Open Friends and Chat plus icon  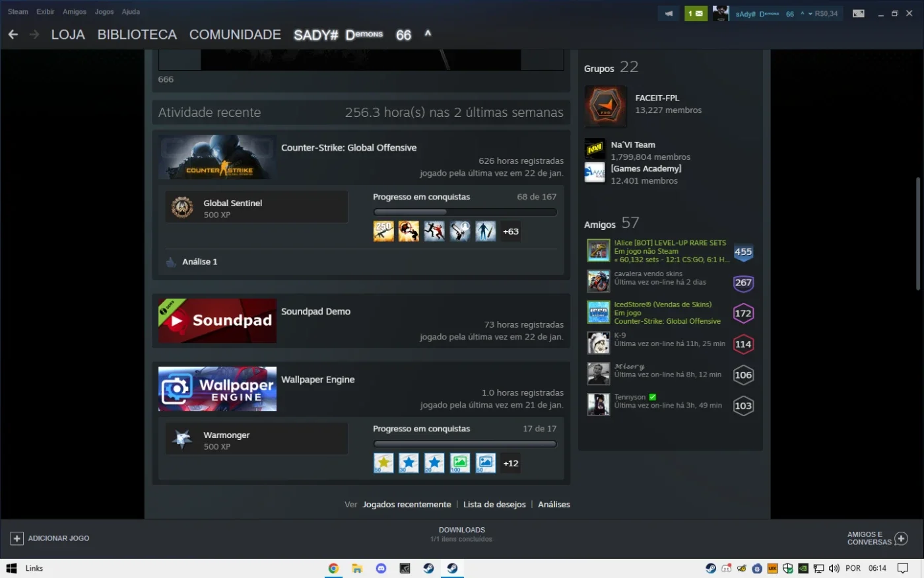pos(901,538)
